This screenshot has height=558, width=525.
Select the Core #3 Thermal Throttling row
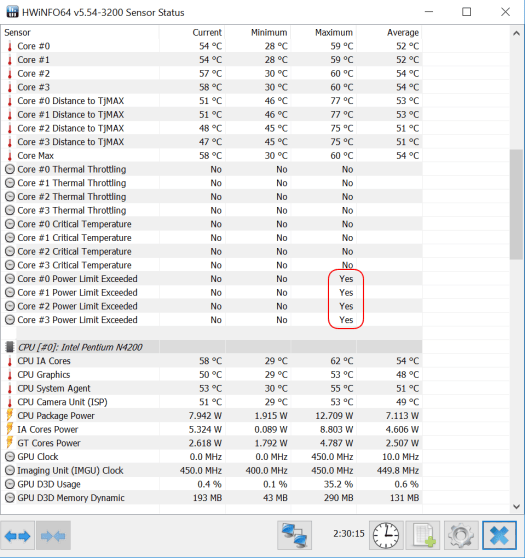[213, 210]
